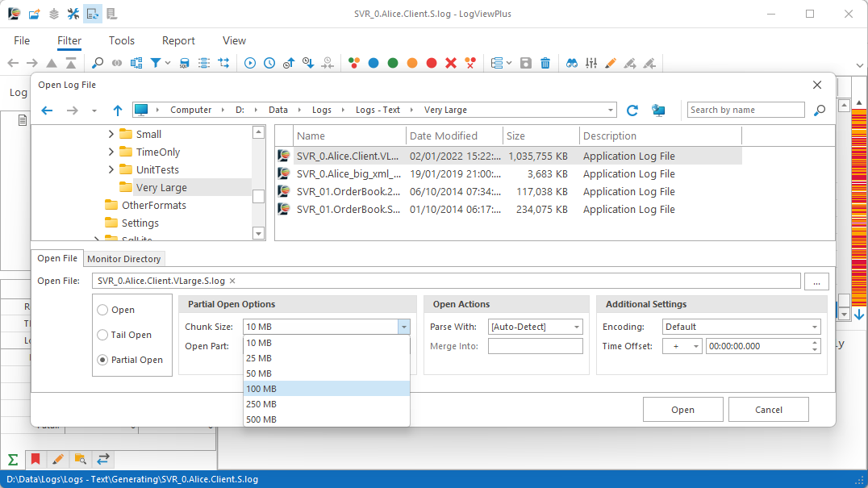Click the red circle level filter
Viewport: 868px width, 488px height.
pos(432,63)
